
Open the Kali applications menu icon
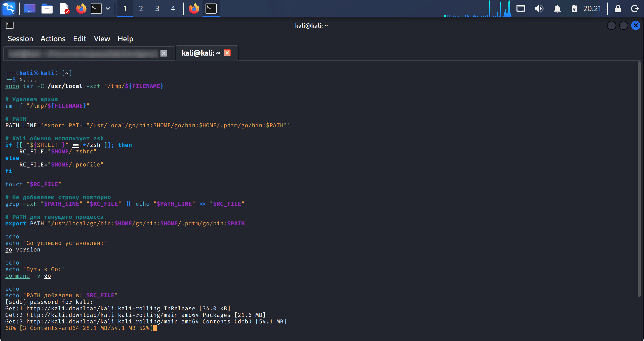coord(9,9)
